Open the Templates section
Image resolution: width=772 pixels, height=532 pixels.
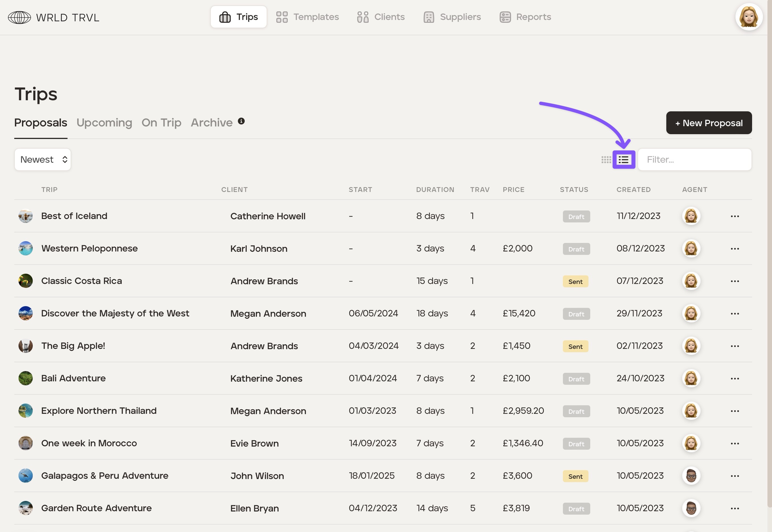coord(307,17)
